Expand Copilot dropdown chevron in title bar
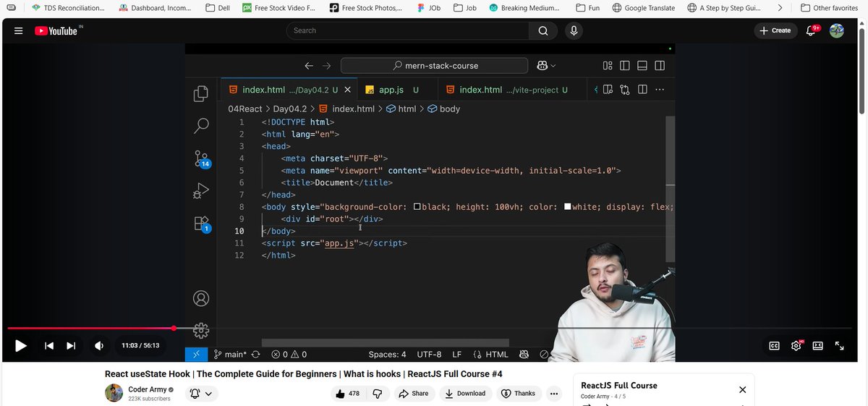The width and height of the screenshot is (868, 406). [553, 65]
